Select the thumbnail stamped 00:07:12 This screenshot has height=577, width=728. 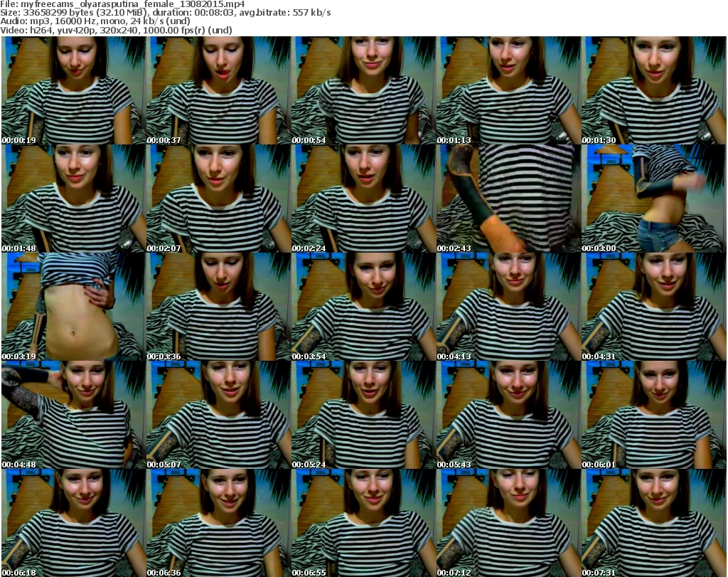[x=508, y=523]
